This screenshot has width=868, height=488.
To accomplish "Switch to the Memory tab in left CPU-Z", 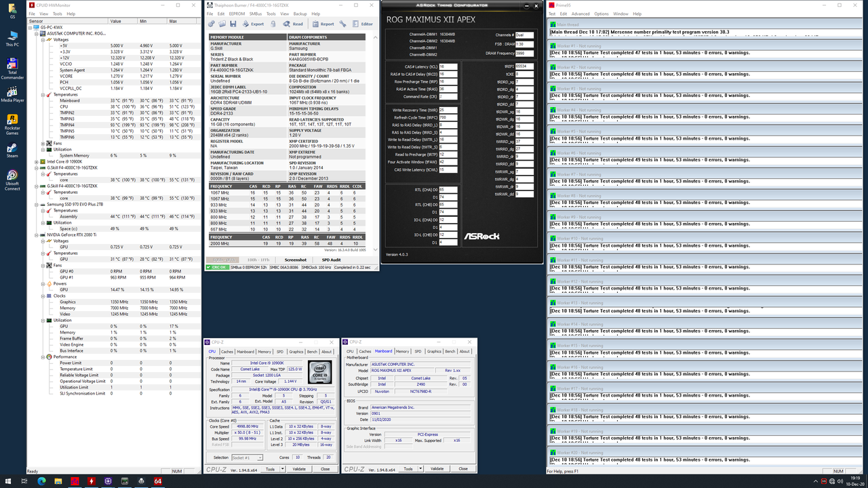I will click(264, 352).
